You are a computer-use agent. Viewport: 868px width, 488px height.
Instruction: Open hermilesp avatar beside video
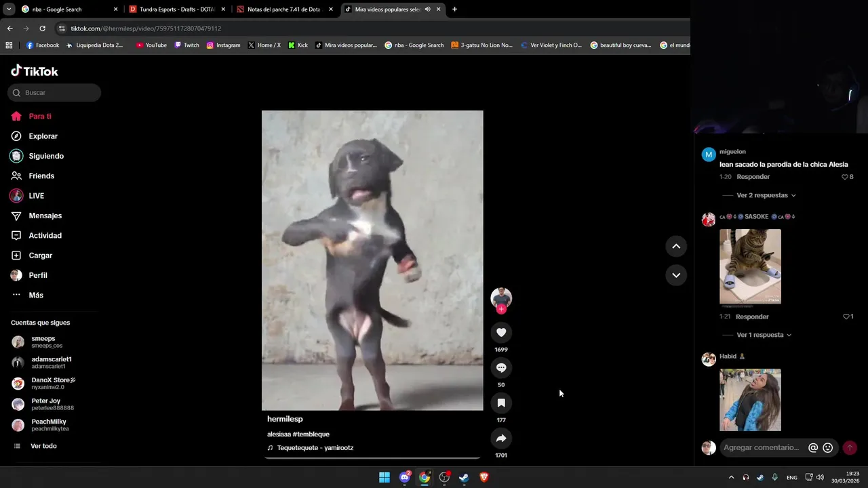click(x=501, y=297)
